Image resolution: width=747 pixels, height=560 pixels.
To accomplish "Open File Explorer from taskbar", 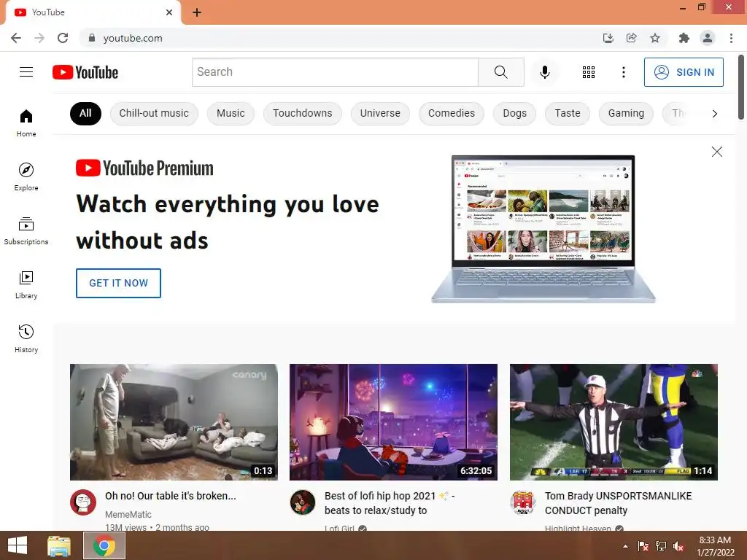I will tap(58, 545).
